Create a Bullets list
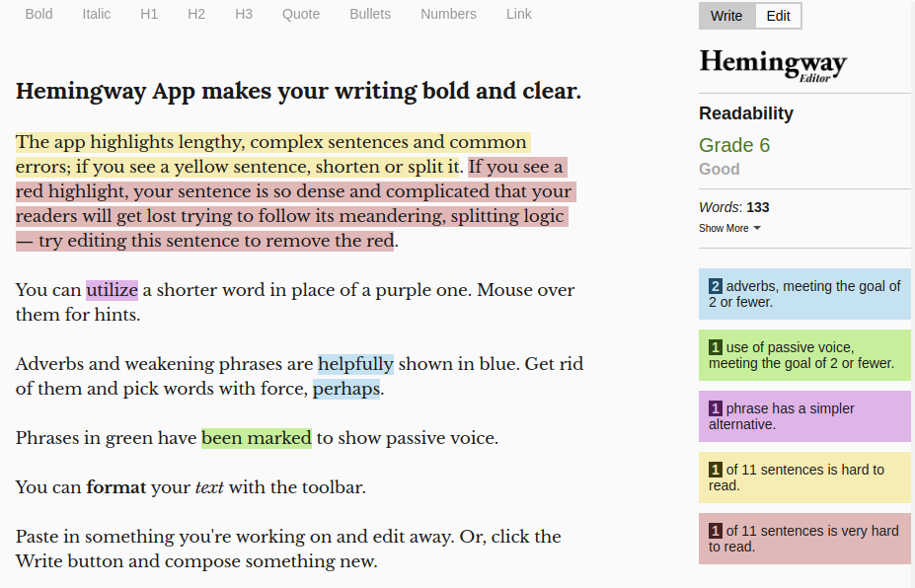Screen dimensions: 915x588 (x=370, y=14)
